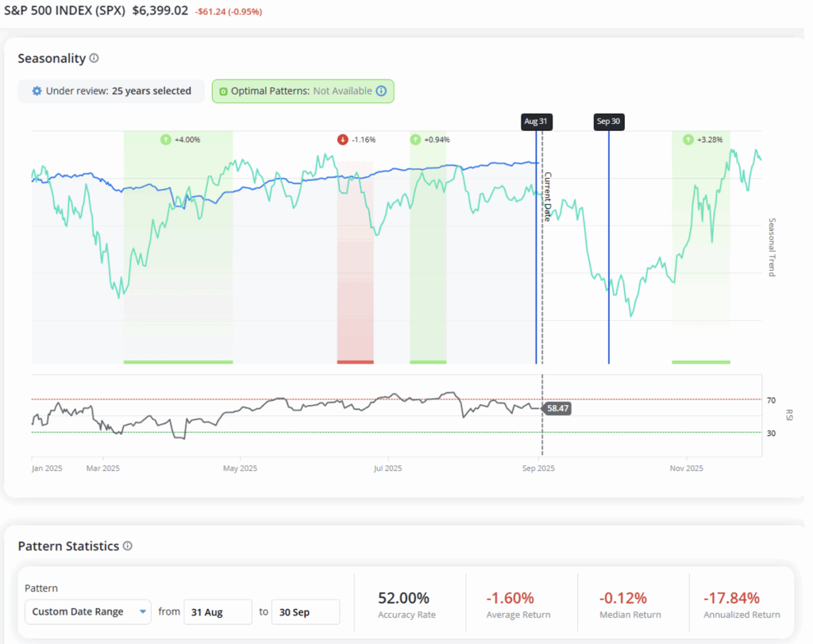Screen dimensions: 813x644
Task: Click the Seasonal Trend axis label
Action: tap(772, 247)
